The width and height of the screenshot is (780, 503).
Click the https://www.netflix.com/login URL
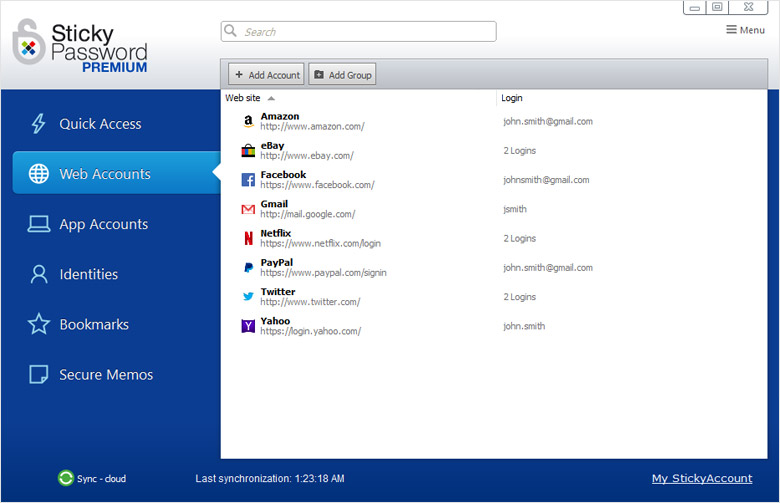[x=320, y=244]
